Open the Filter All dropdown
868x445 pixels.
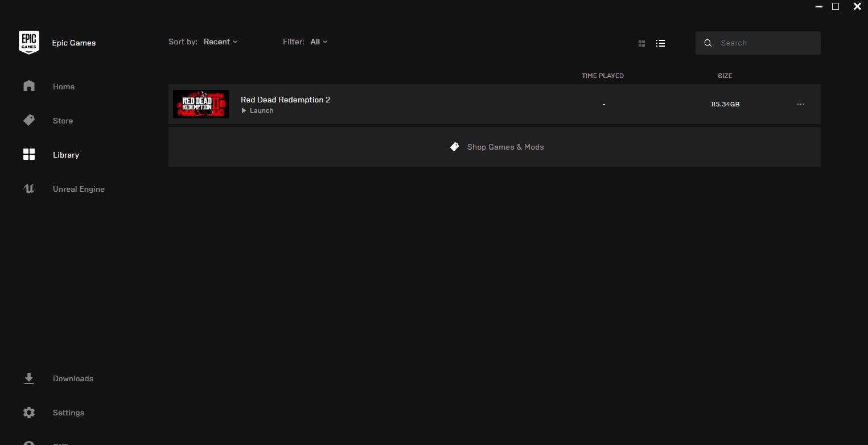pyautogui.click(x=319, y=42)
